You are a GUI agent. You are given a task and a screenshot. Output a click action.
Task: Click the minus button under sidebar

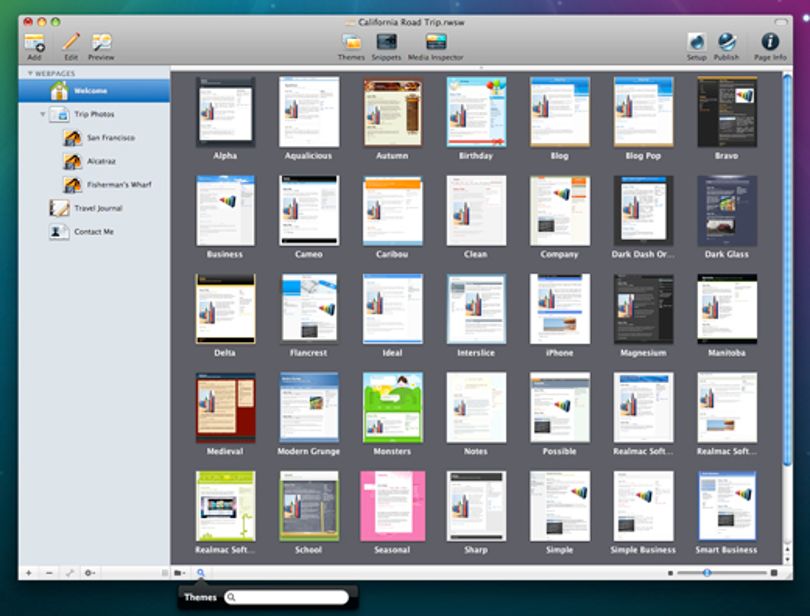click(49, 573)
